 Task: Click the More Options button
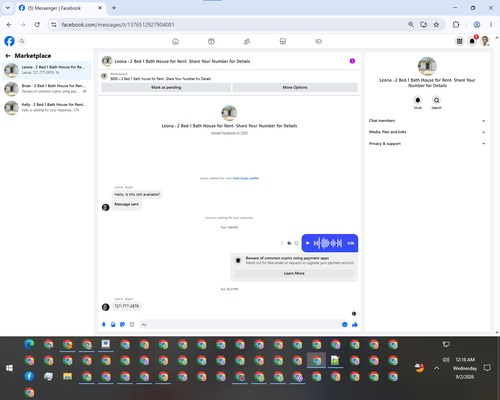click(295, 87)
